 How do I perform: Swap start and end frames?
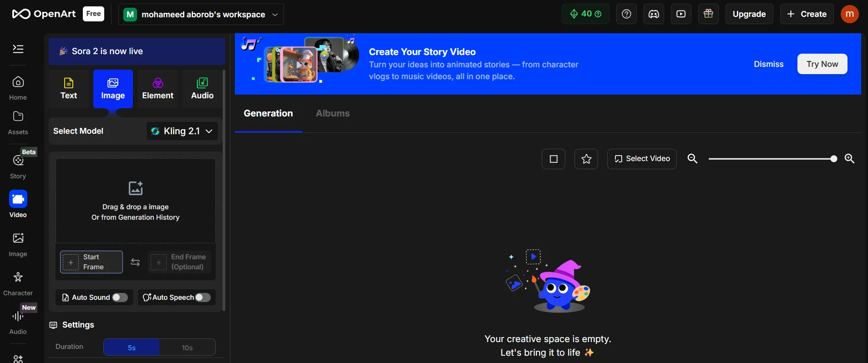pos(135,262)
